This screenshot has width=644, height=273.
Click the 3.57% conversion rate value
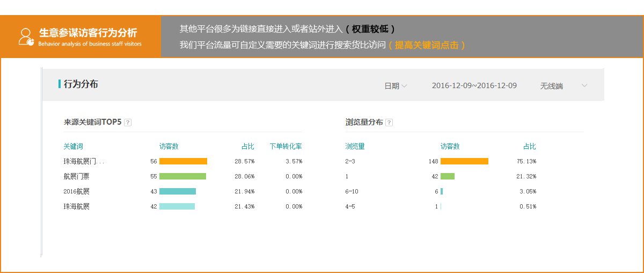point(294,161)
